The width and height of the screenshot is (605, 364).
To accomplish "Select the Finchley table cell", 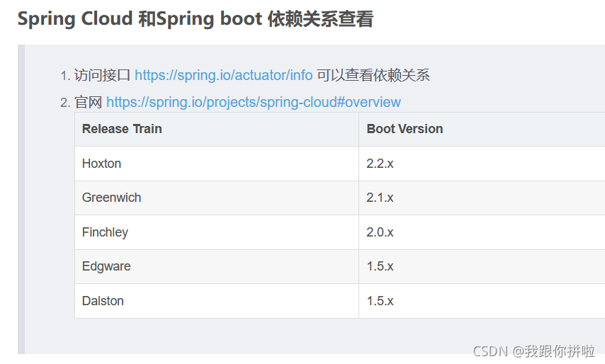I will tap(217, 232).
